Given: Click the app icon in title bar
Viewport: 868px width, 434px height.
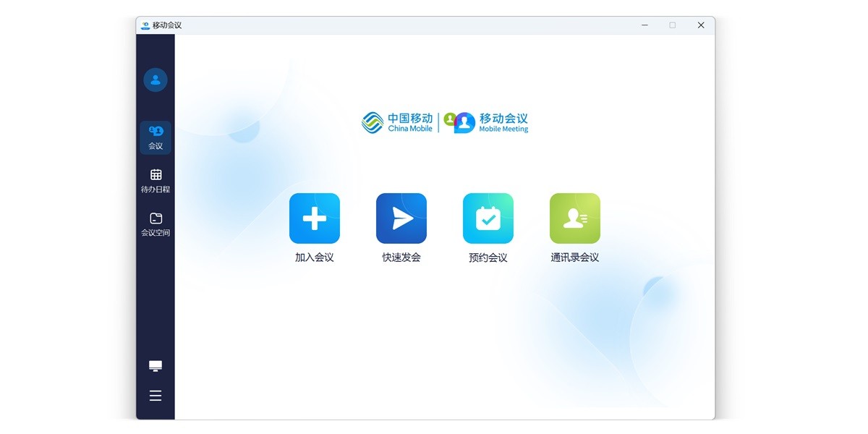Looking at the screenshot, I should 145,25.
